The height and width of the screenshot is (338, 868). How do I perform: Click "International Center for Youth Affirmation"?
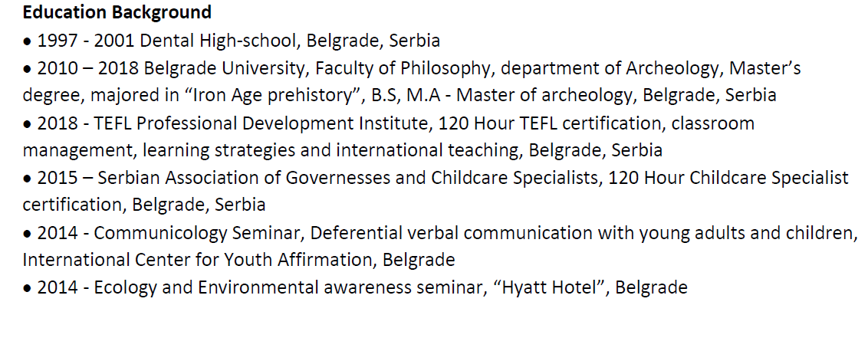198,260
